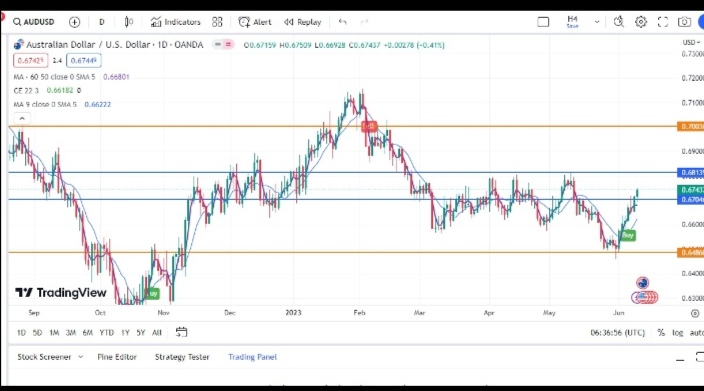Expand the Stock Screener dropdown arrow
Viewport: 704px width, 391px height.
pyautogui.click(x=80, y=357)
